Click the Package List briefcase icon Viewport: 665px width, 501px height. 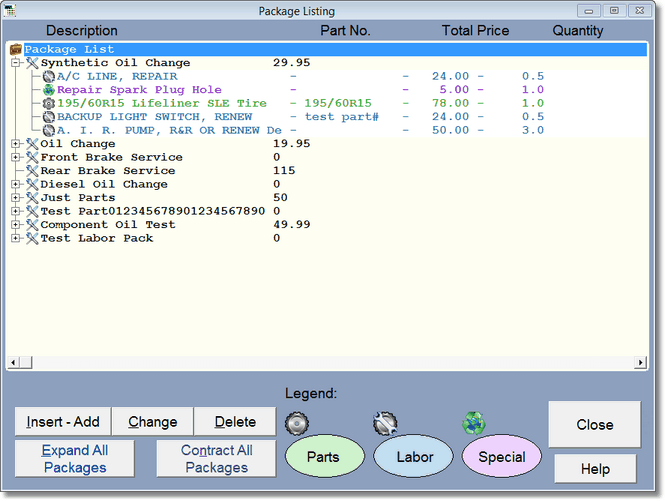[16, 49]
